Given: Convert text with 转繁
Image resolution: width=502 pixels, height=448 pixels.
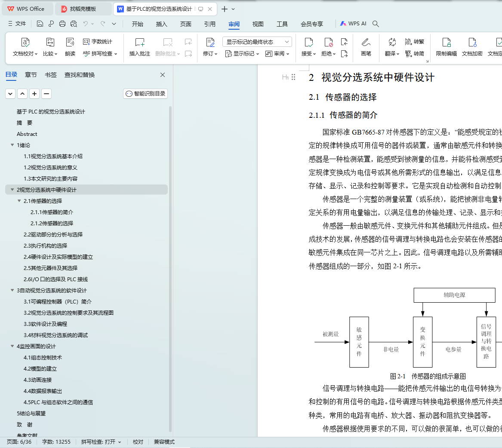Looking at the screenshot, I should pyautogui.click(x=414, y=42).
